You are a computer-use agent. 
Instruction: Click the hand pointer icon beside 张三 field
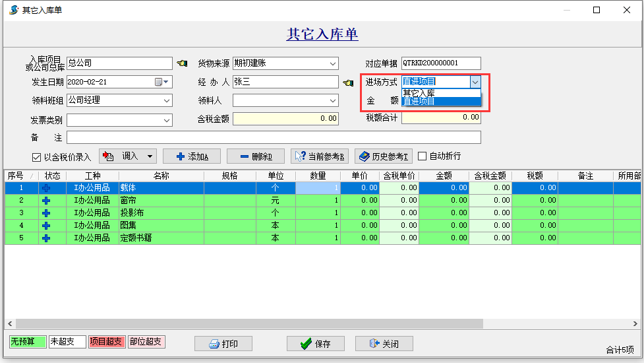click(x=349, y=82)
